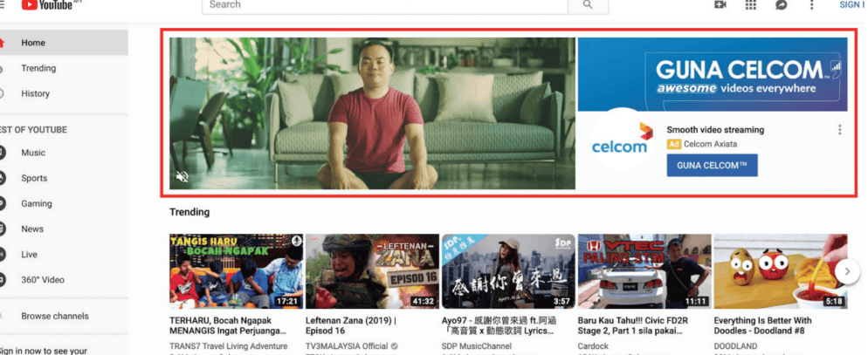Click in the Search input field
Image resolution: width=868 pixels, height=355 pixels.
tap(385, 5)
